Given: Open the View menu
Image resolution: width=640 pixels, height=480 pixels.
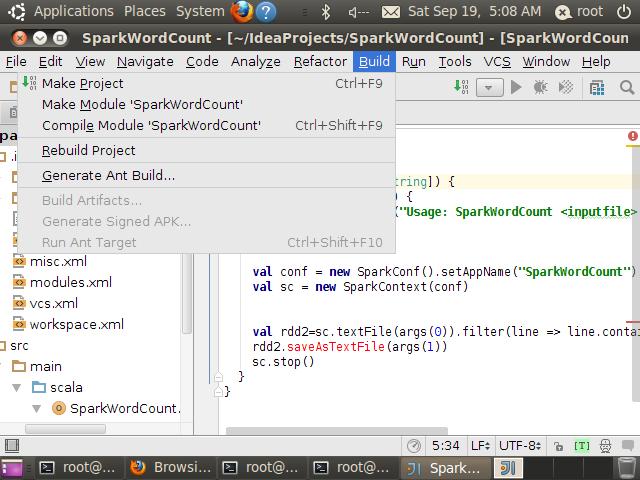Looking at the screenshot, I should [90, 62].
